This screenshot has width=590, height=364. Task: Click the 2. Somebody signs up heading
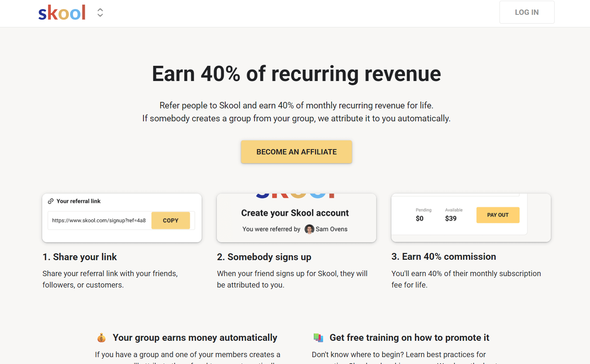coord(264,257)
